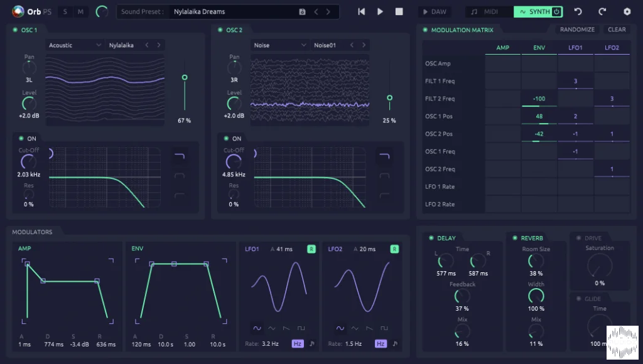Clear the modulation matrix
The height and width of the screenshot is (364, 643).
click(617, 29)
